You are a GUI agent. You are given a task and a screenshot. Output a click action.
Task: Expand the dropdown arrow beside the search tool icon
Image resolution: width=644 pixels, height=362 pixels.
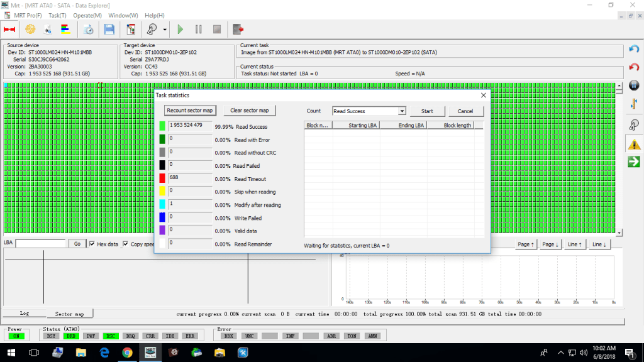point(165,30)
